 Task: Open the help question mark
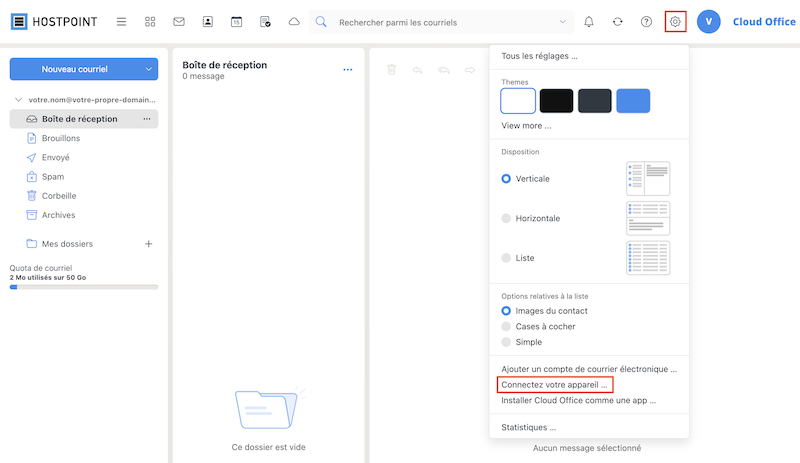point(646,22)
